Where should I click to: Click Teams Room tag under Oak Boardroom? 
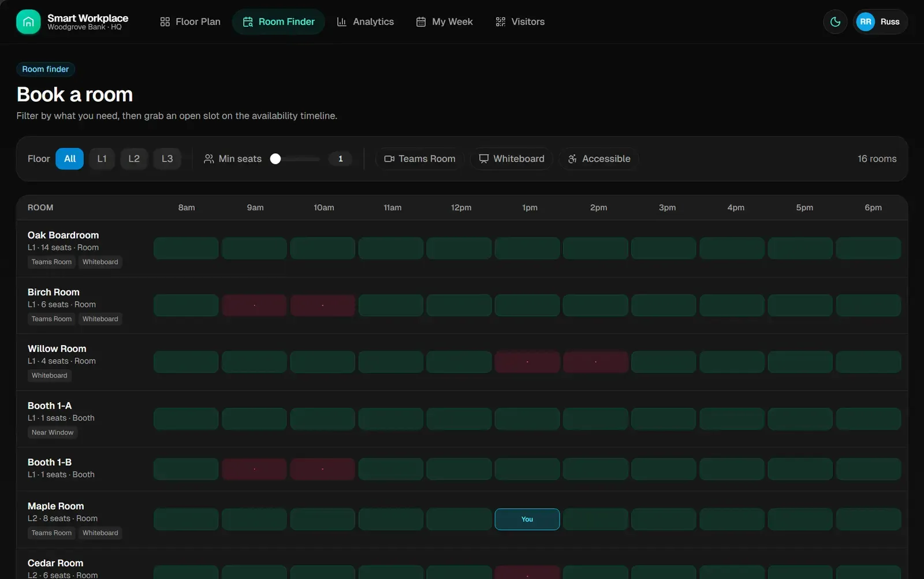pos(51,262)
